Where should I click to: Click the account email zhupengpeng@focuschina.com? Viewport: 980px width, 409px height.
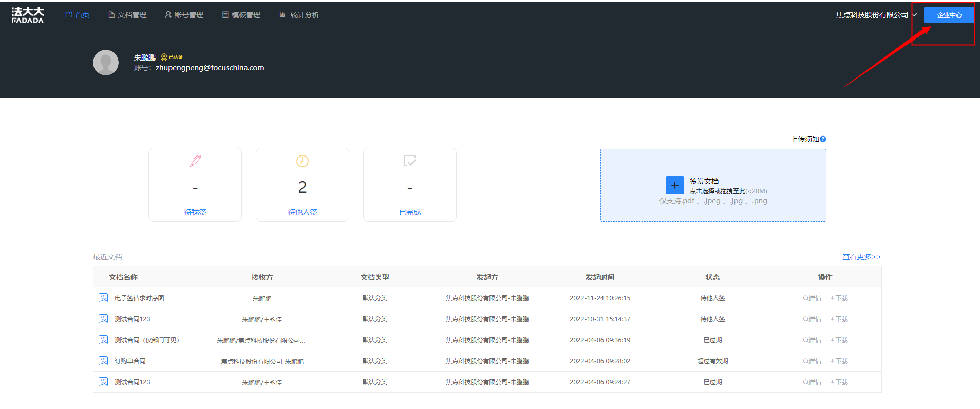[210, 68]
